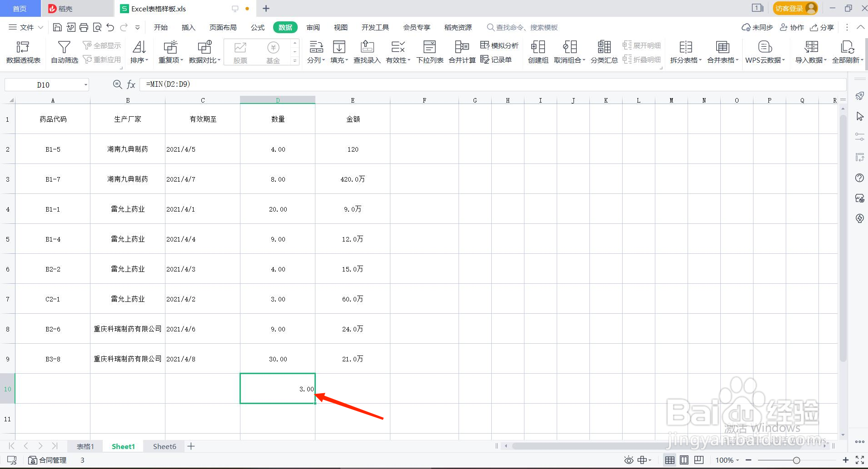Insert a Dropdown List (下拉列表)
This screenshot has height=469, width=868.
tap(429, 52)
